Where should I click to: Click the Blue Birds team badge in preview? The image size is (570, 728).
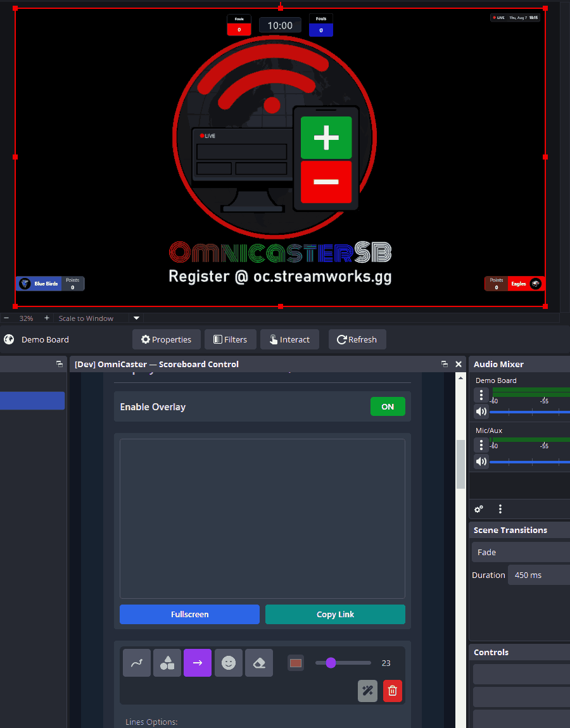pyautogui.click(x=50, y=283)
